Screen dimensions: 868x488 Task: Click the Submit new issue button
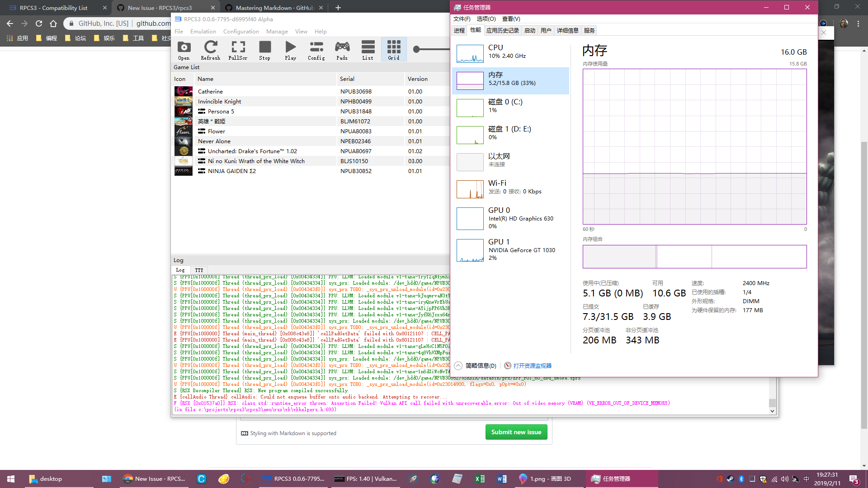pyautogui.click(x=516, y=432)
